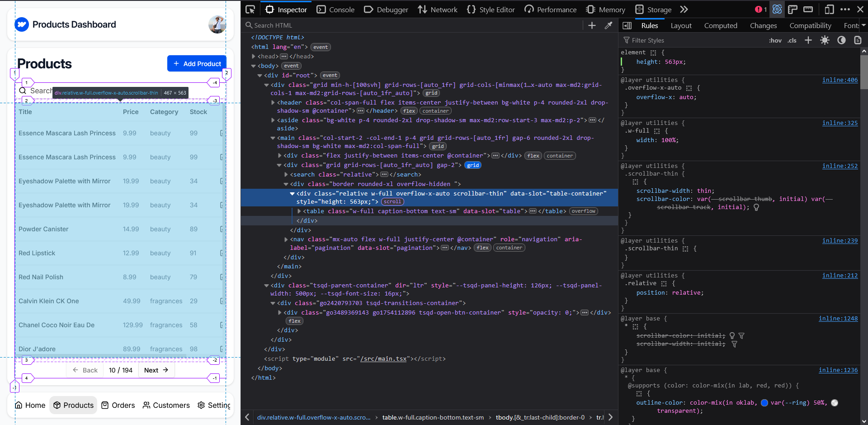Toggle the .cls class panel
The image size is (868, 425).
click(x=792, y=40)
